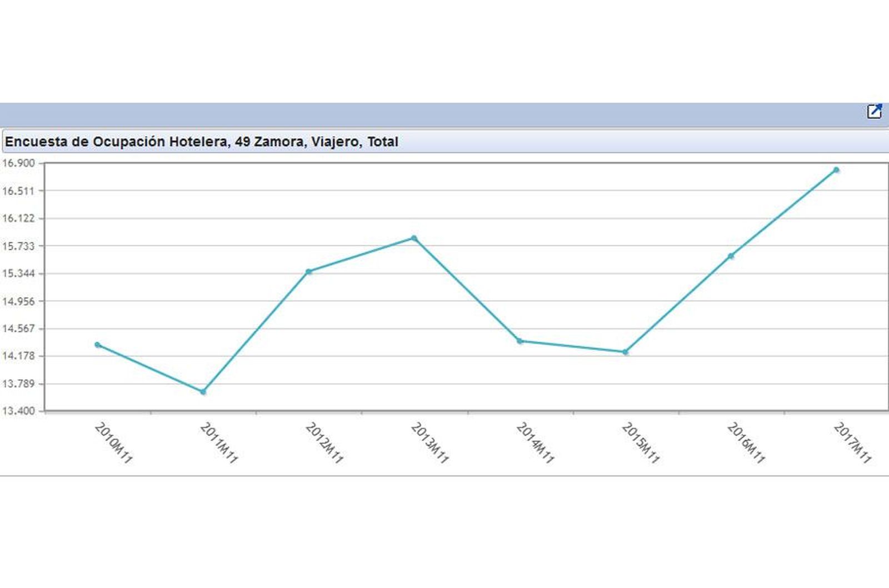889x588 pixels.
Task: Click the 16.122 y-axis label
Action: coord(18,218)
